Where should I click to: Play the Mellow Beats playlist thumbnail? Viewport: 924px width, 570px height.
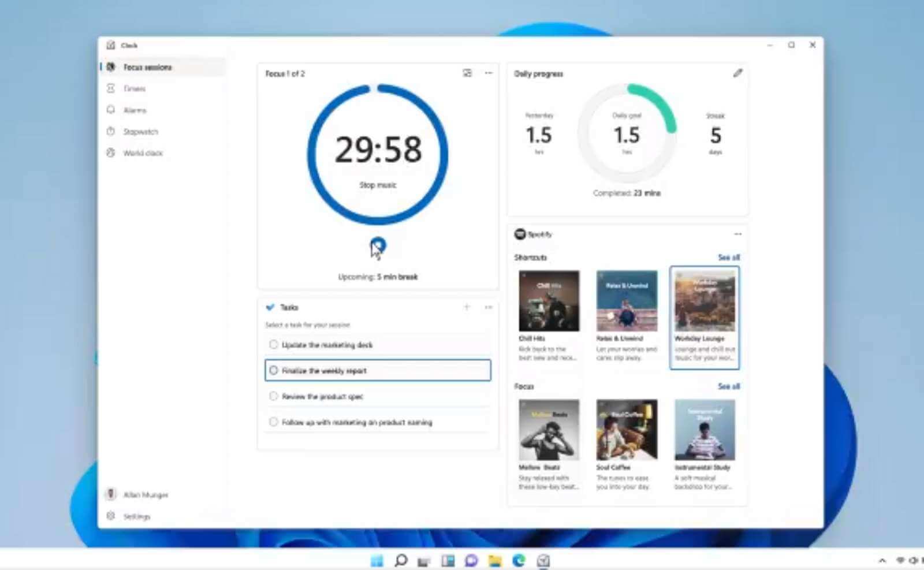tap(549, 430)
